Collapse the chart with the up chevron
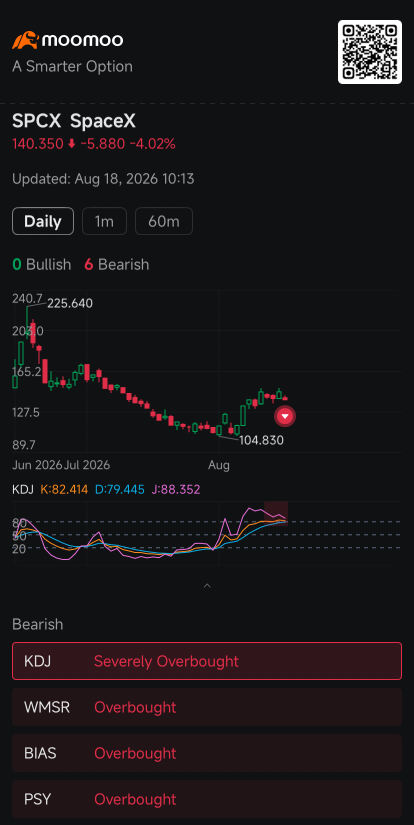Screen dimensions: 414x825 pos(207,586)
